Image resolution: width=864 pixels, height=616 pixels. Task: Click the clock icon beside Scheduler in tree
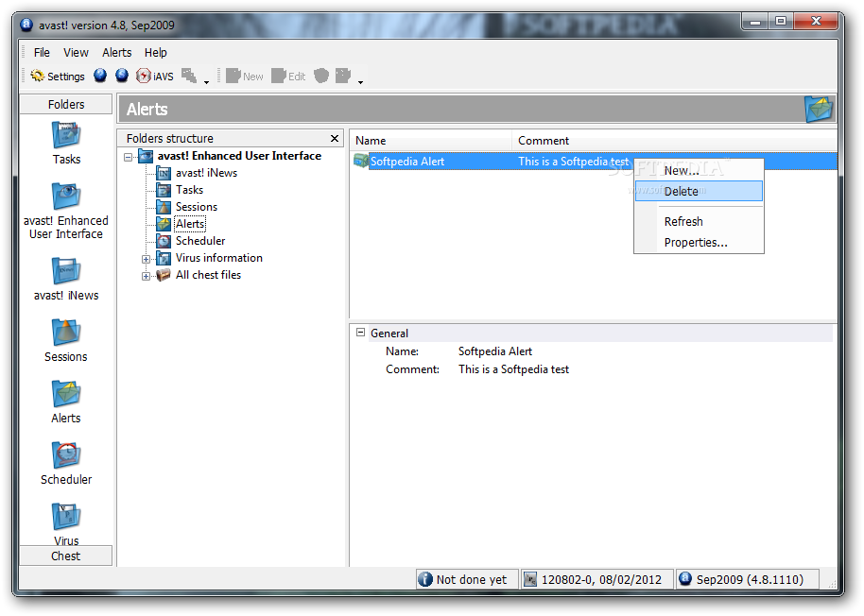(164, 241)
